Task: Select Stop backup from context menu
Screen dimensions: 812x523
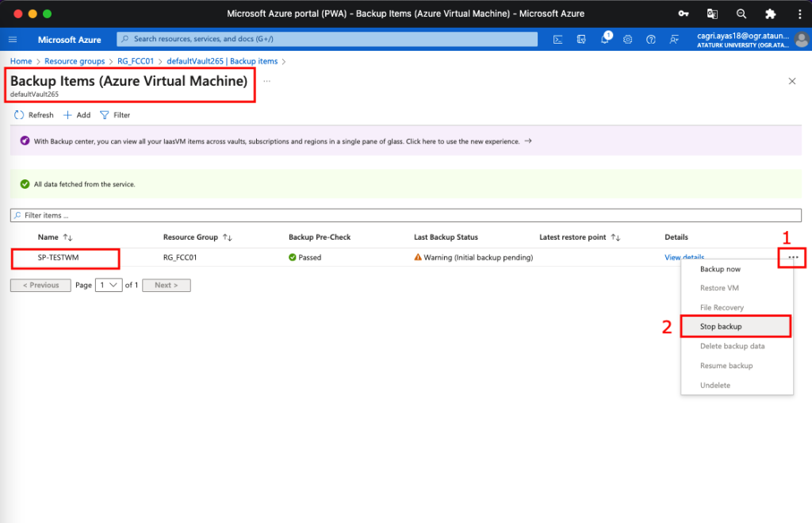Action: [721, 326]
